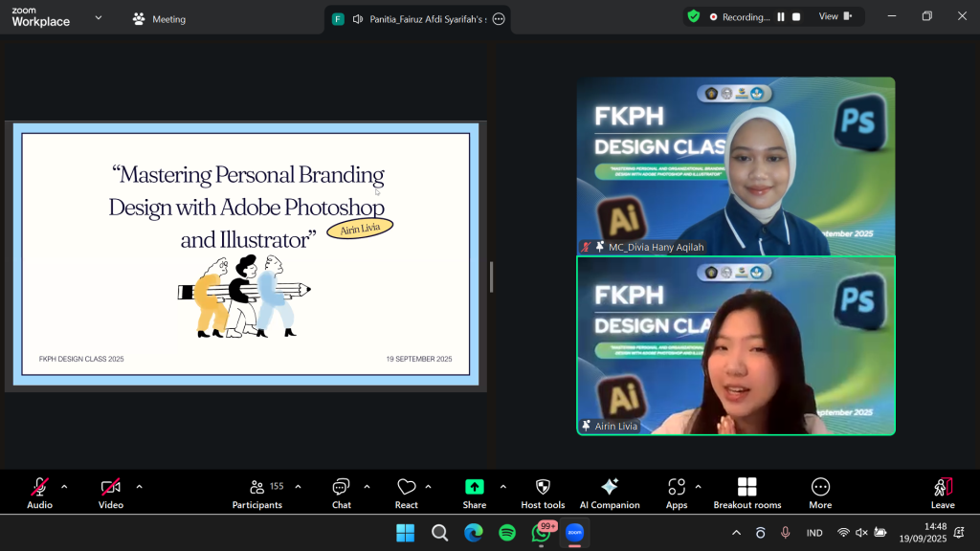Image resolution: width=980 pixels, height=551 pixels.
Task: Open the View layout dropdown
Action: (834, 16)
